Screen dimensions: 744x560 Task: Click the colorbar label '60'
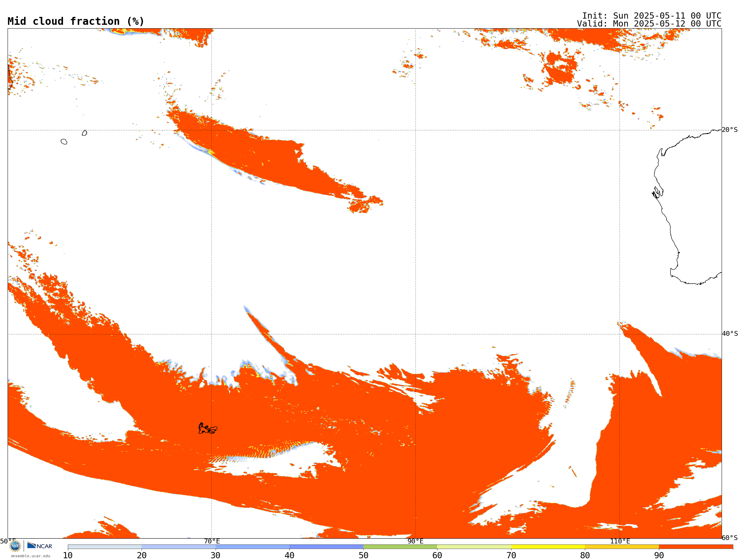tap(437, 555)
